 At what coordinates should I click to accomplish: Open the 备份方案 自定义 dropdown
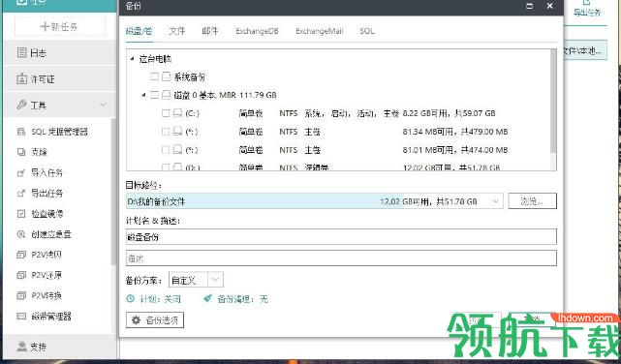tap(215, 280)
